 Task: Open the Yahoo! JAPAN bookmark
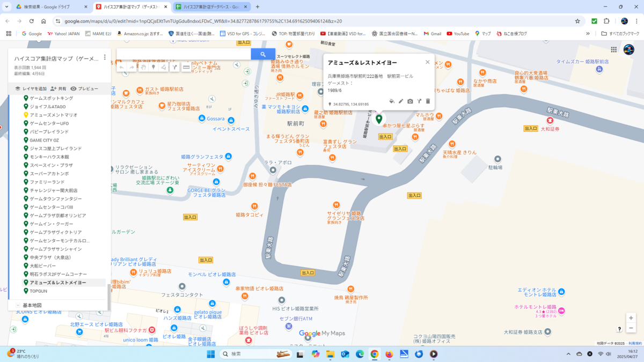63,33
